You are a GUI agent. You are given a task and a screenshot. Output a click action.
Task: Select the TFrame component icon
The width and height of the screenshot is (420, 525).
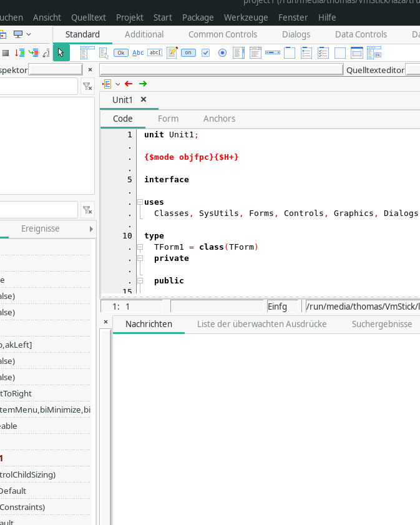pyautogui.click(x=357, y=53)
